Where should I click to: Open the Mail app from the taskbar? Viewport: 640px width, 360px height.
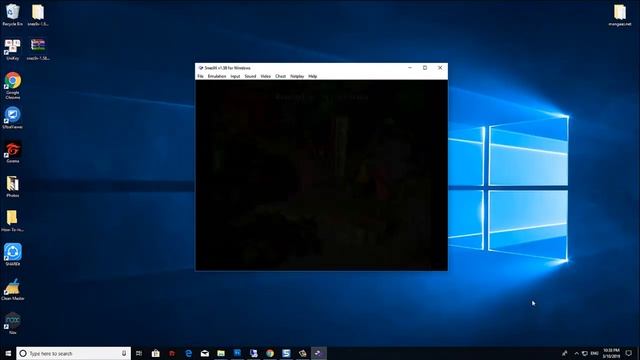204,353
